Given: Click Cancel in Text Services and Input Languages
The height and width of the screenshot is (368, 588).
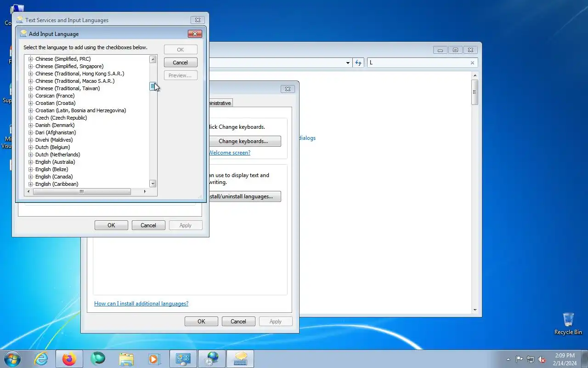Looking at the screenshot, I should coord(148,225).
